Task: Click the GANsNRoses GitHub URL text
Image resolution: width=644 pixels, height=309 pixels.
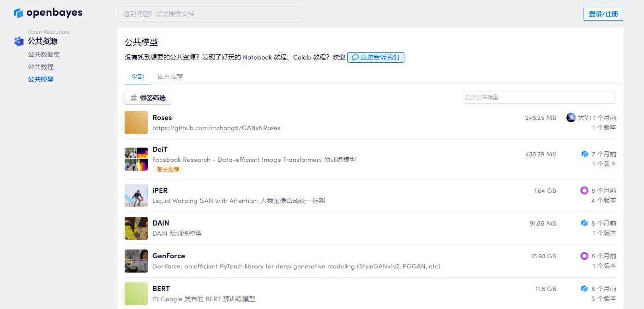Action: [x=216, y=128]
